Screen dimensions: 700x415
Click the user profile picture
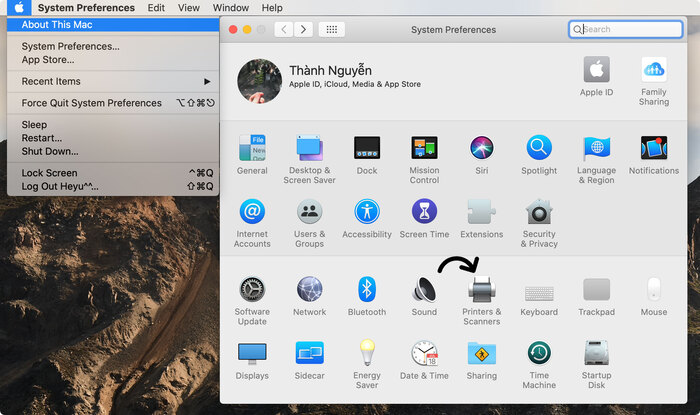click(x=259, y=81)
